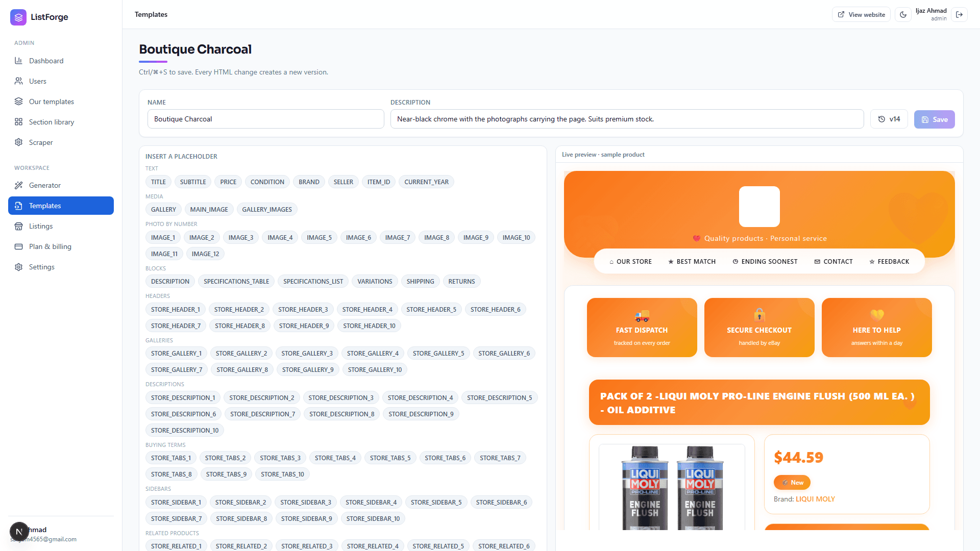Viewport: 980px width, 551px height.
Task: Open Section library menu item
Action: [61, 122]
